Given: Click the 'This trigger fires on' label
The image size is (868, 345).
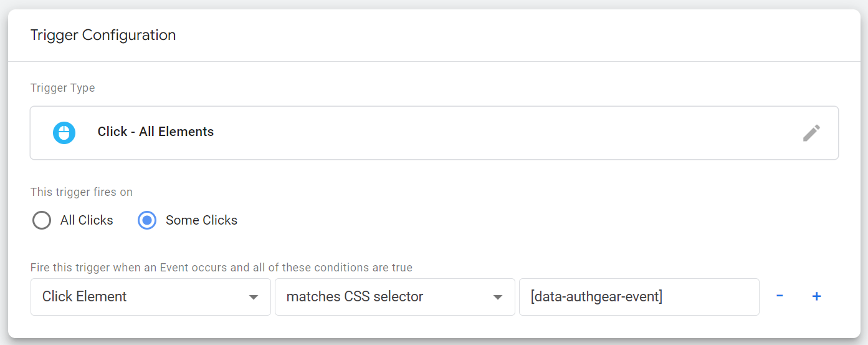Looking at the screenshot, I should point(82,192).
